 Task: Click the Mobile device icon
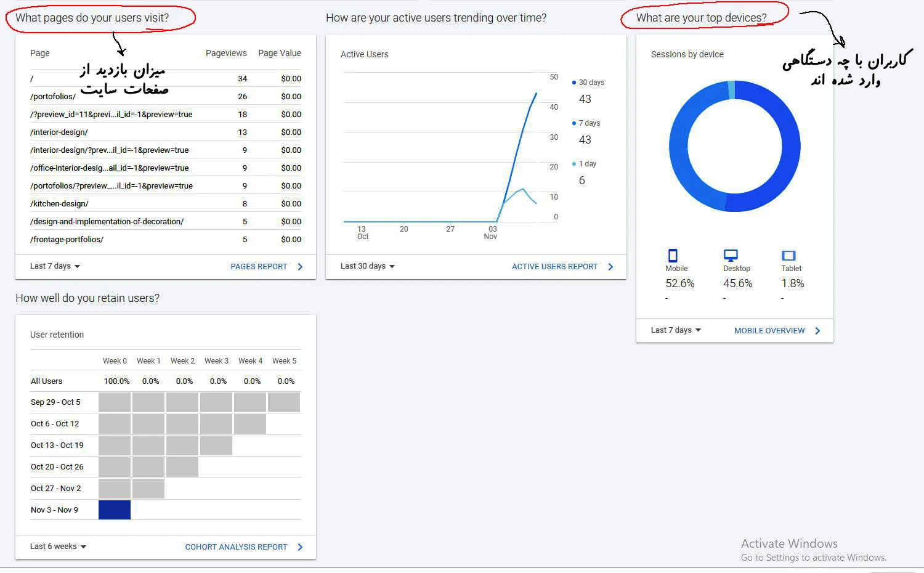click(x=673, y=256)
